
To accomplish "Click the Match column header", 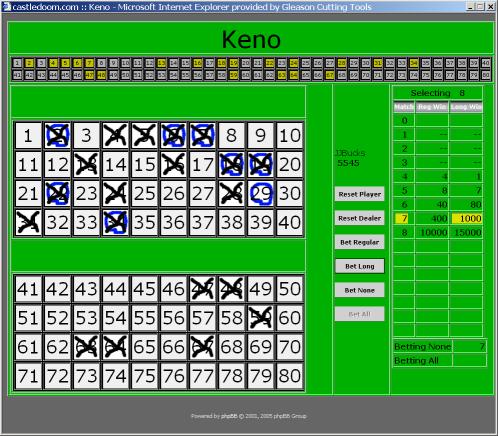I will pos(404,107).
